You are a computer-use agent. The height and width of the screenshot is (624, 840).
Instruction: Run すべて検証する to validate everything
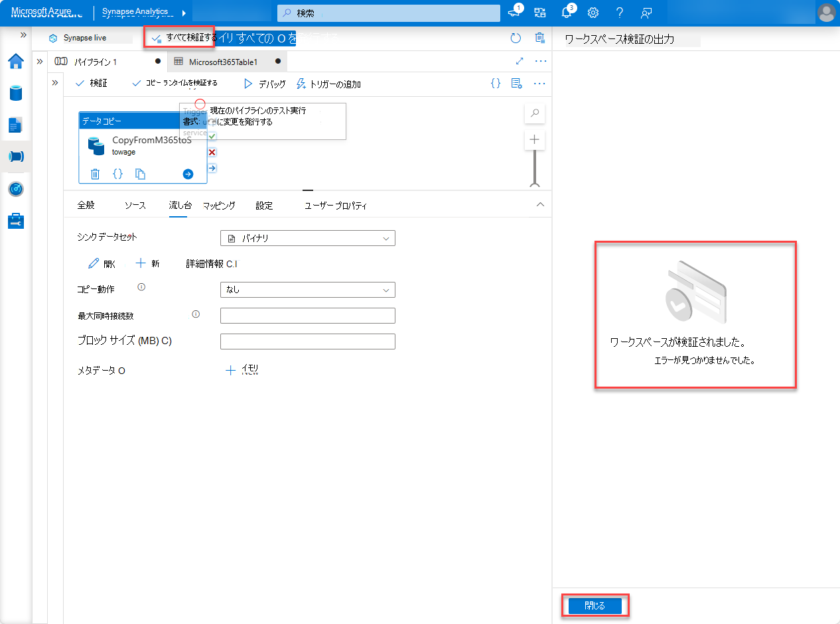coord(178,38)
